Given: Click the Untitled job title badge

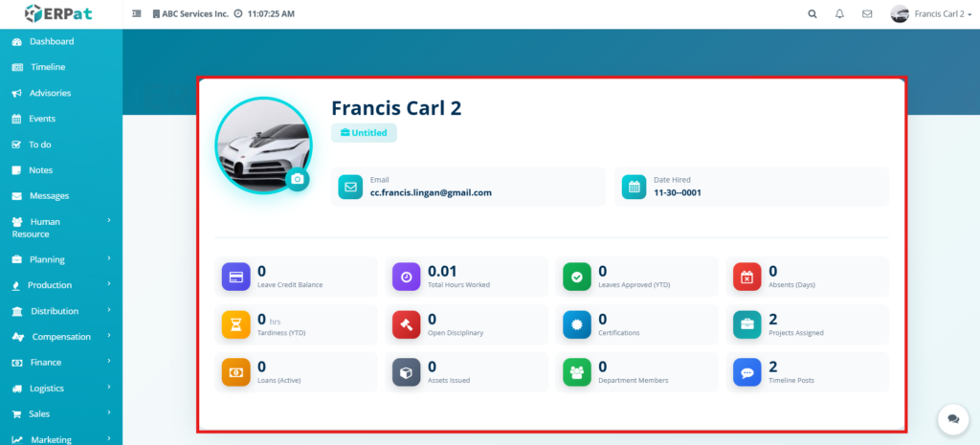Looking at the screenshot, I should pyautogui.click(x=364, y=133).
